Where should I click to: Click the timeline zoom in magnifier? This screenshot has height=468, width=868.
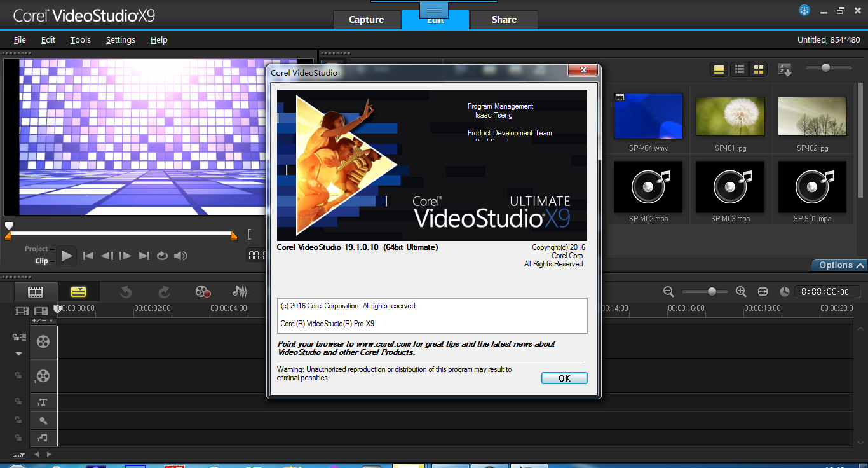(x=741, y=291)
